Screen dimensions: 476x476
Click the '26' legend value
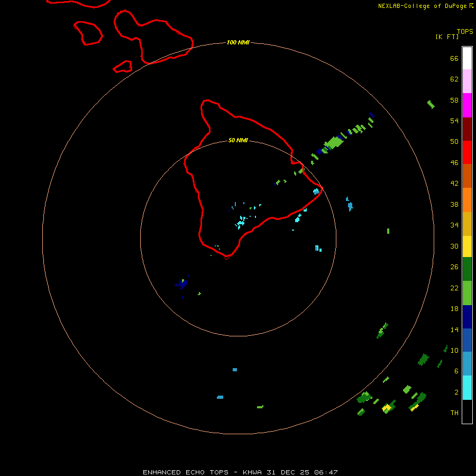(x=454, y=267)
